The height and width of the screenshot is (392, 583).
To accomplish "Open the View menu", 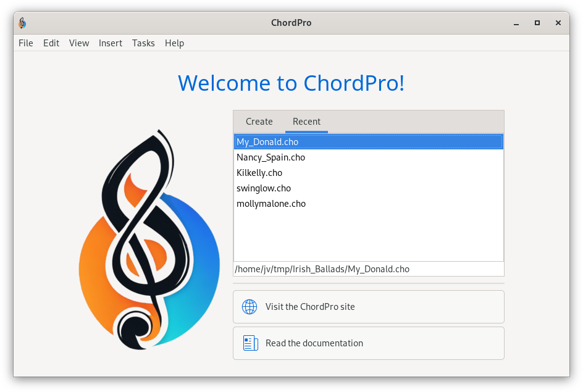I will pos(79,43).
